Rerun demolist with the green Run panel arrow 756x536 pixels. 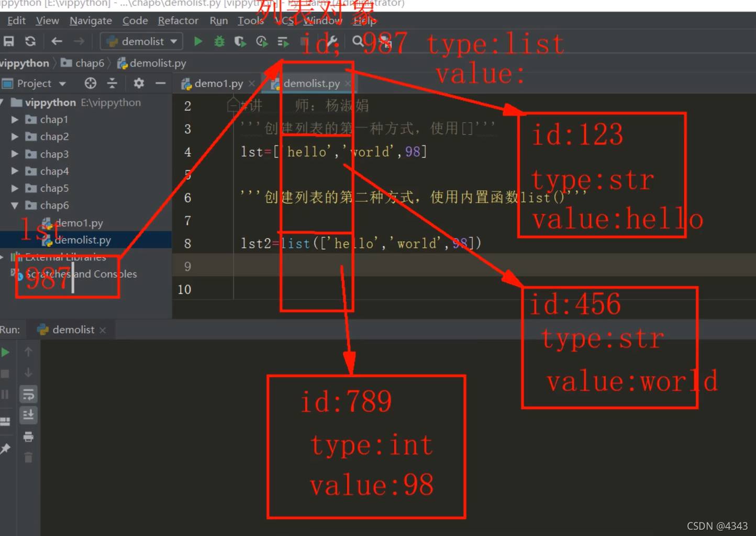6,353
